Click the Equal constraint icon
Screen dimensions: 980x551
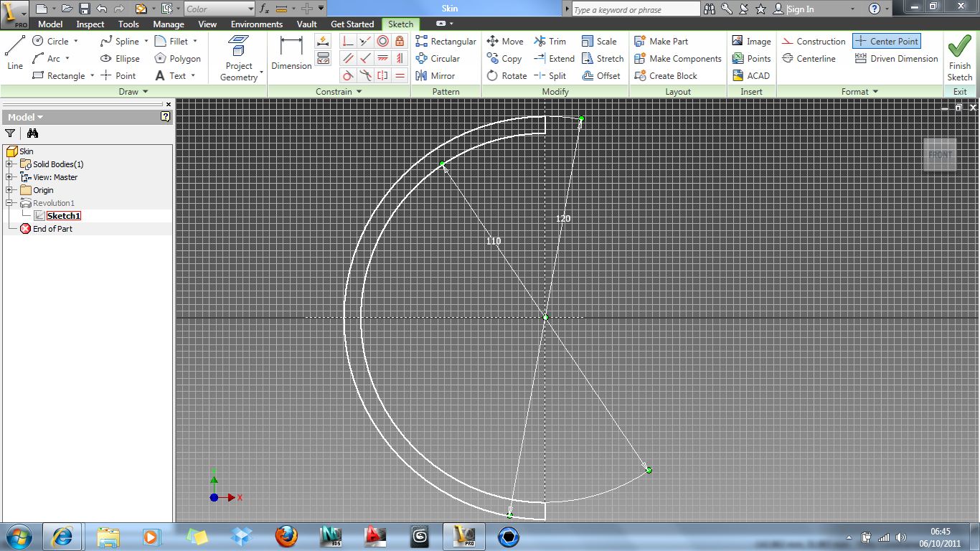click(400, 75)
